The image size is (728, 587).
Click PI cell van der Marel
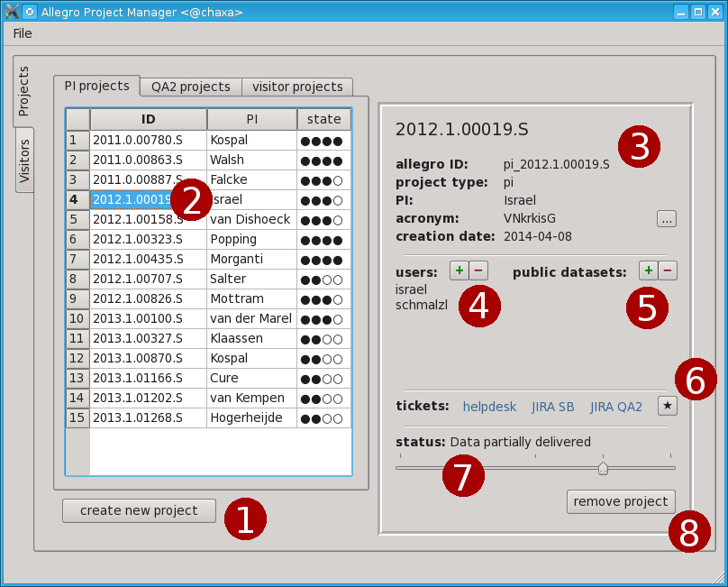click(x=252, y=319)
